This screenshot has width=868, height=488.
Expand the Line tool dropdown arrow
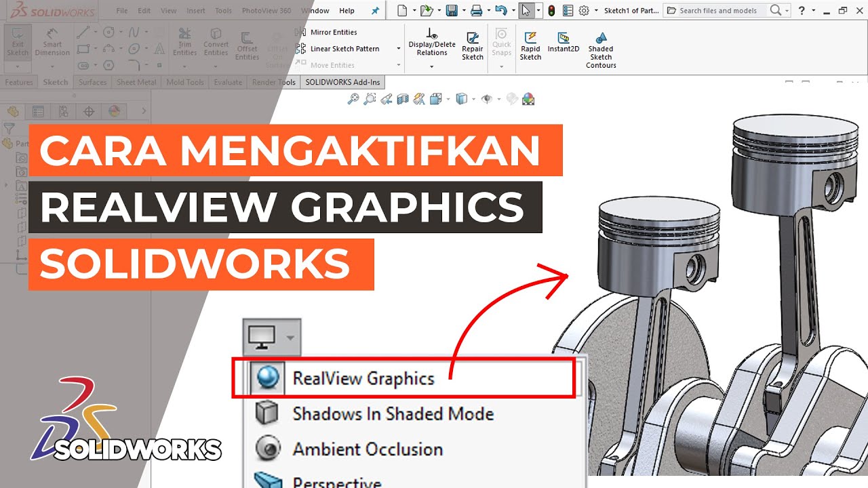(x=95, y=32)
